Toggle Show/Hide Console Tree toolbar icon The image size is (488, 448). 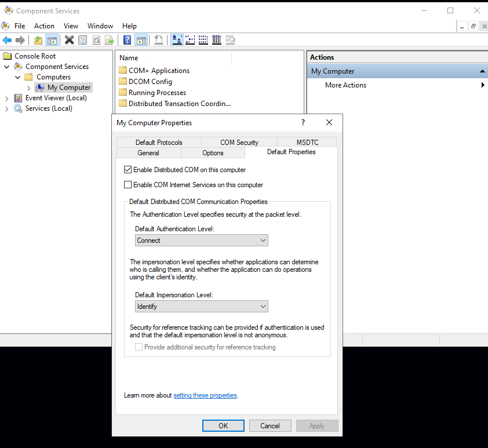52,40
